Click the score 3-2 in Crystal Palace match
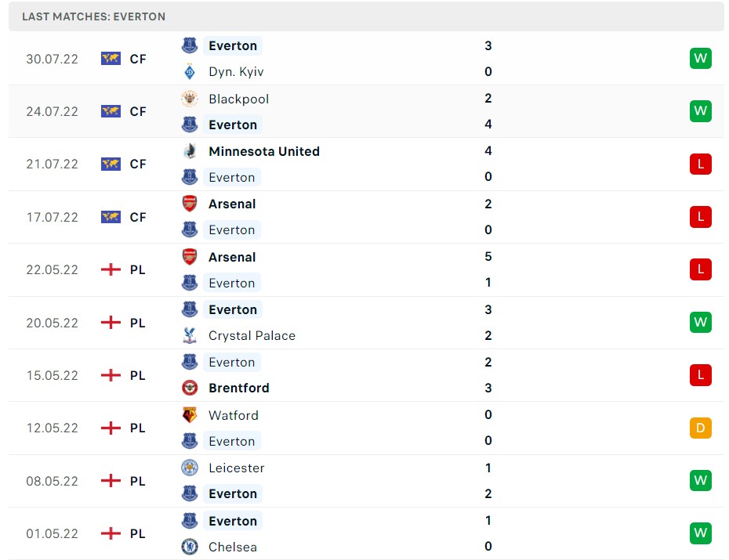Viewport: 729px width, 560px height. coord(488,322)
